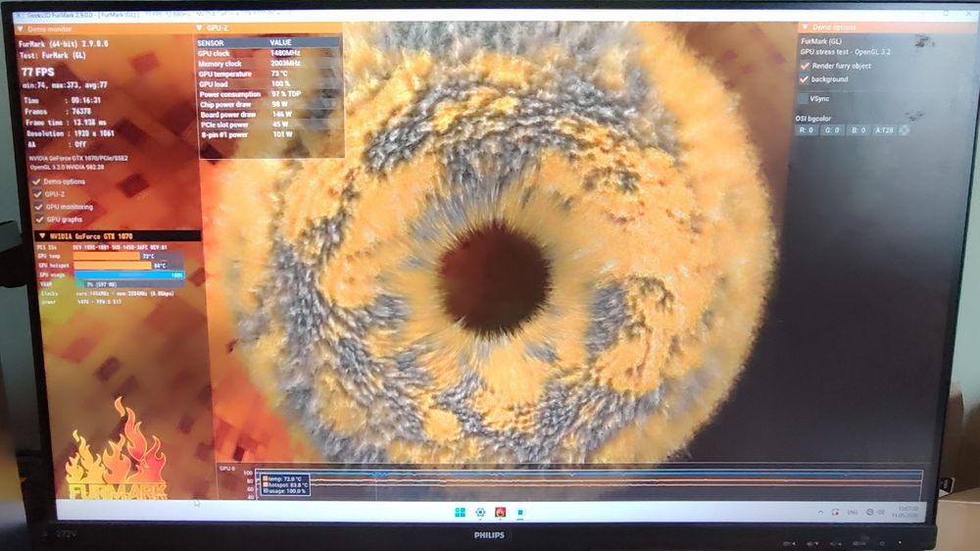The image size is (980, 551).
Task: Click the B: 0 color value field
Action: pos(858,130)
